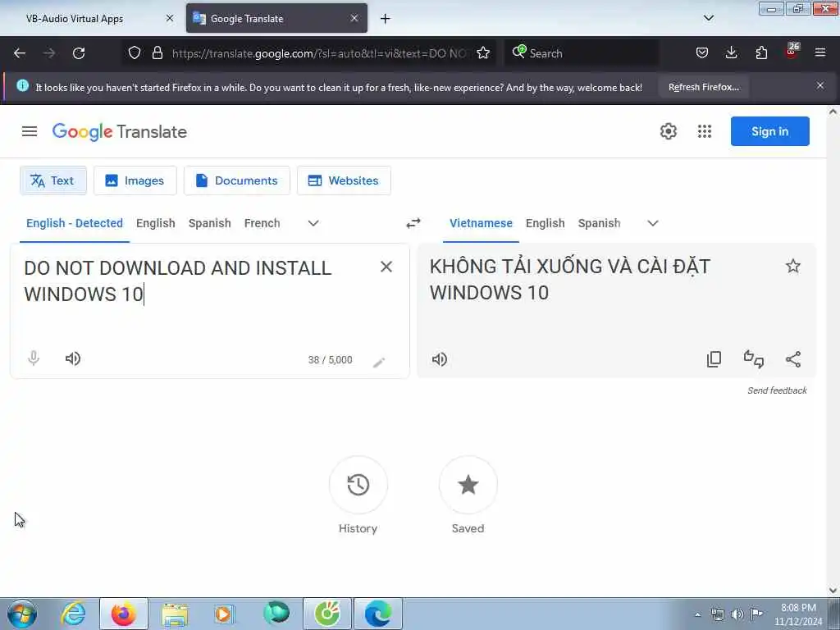Open the handwriting pencil input tool

click(379, 363)
